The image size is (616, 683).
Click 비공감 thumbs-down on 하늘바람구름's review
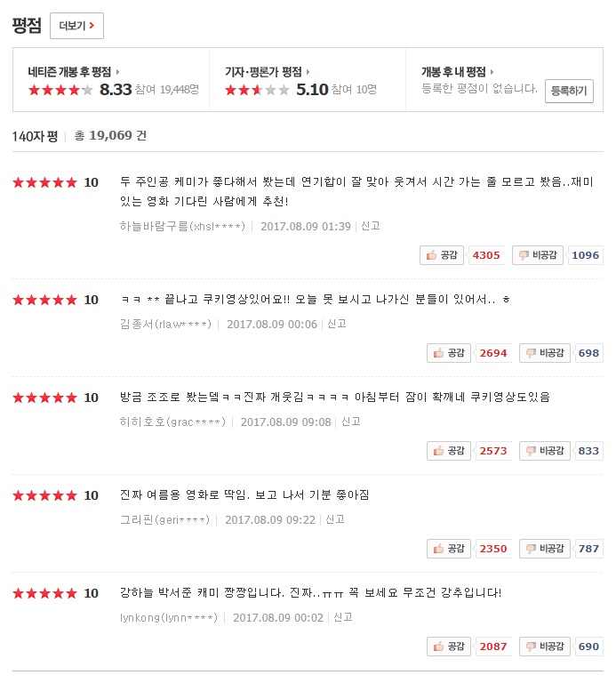[x=539, y=255]
